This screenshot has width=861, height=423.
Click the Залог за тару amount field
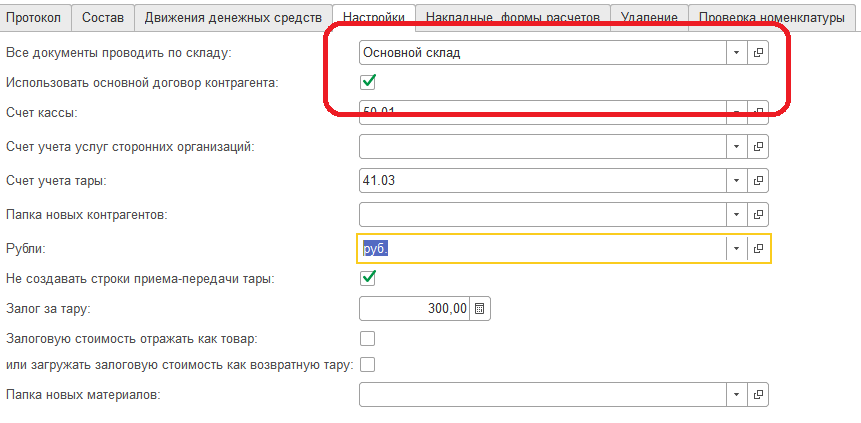coord(414,309)
